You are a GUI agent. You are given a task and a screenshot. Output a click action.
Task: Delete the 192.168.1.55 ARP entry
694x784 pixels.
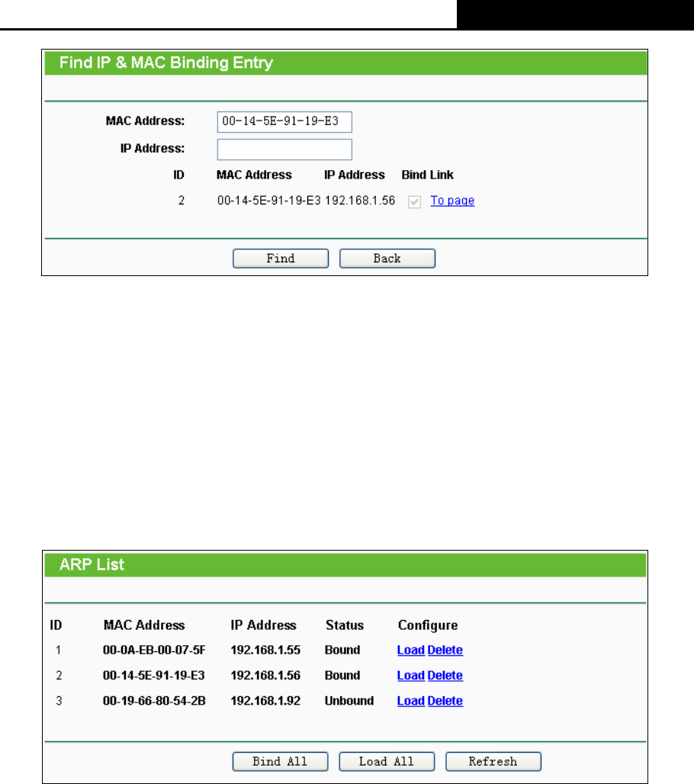(x=445, y=650)
